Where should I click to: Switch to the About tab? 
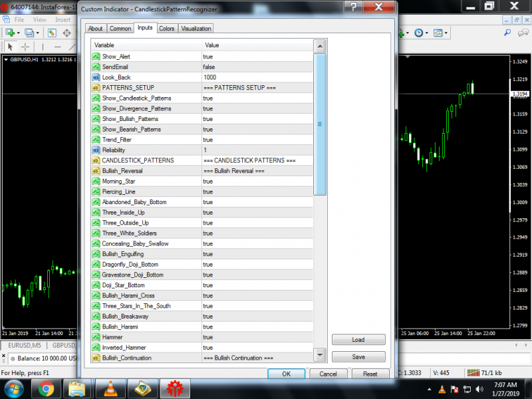(95, 29)
